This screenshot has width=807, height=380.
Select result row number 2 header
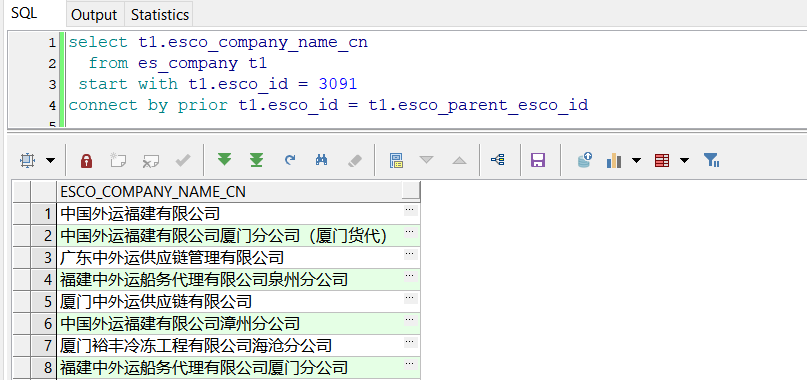[x=43, y=235]
